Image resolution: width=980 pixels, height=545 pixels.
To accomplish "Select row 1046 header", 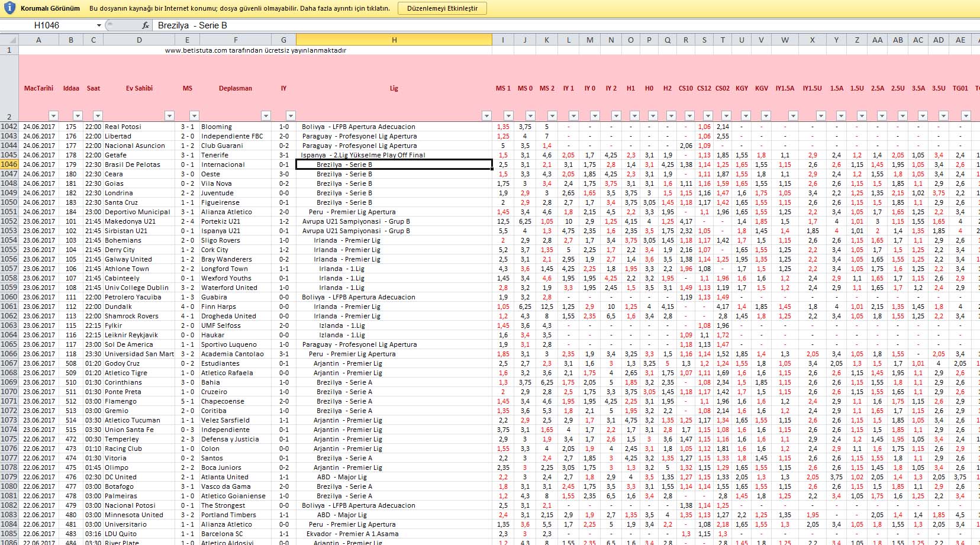I will (9, 165).
